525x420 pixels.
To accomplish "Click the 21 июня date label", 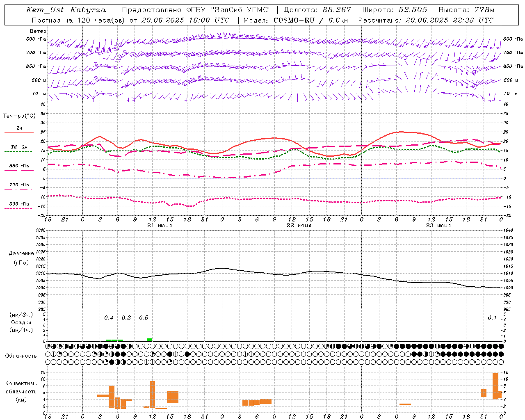I will 160,226.
